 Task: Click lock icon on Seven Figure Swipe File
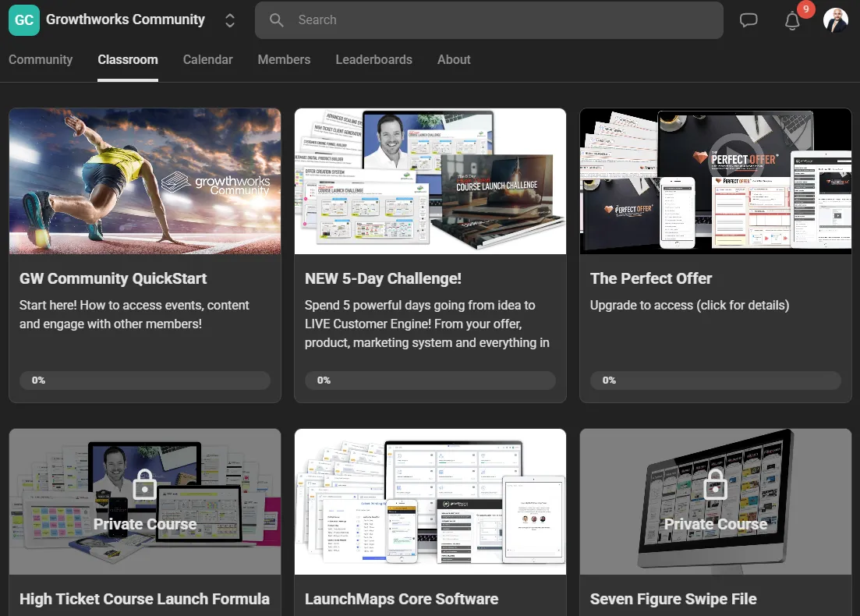click(x=715, y=483)
